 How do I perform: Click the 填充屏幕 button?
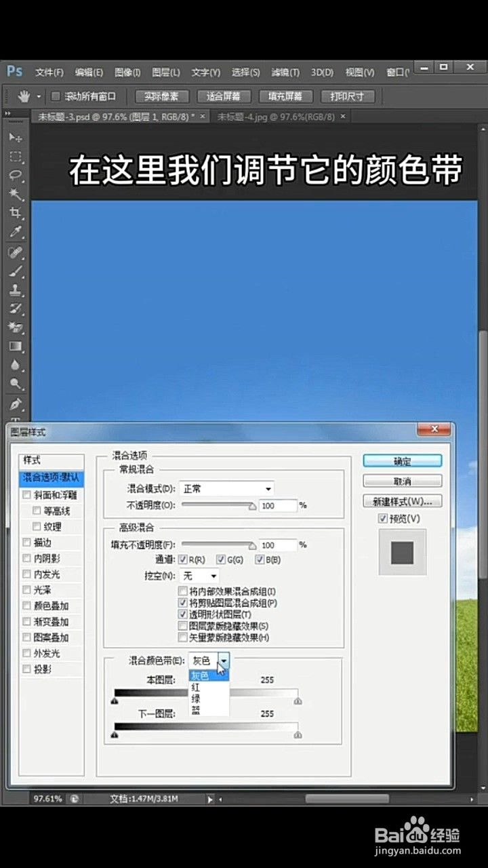[285, 96]
